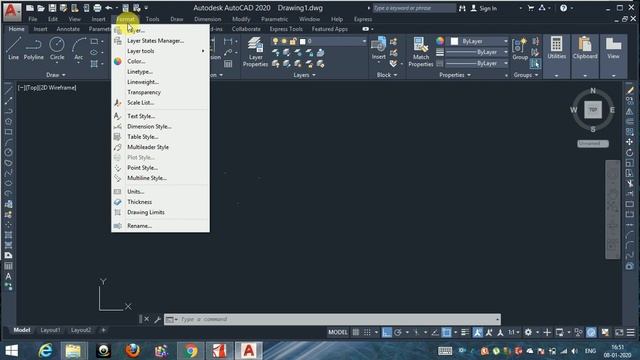
Task: Click the Save icon in quick access toolbar
Action: [x=52, y=8]
